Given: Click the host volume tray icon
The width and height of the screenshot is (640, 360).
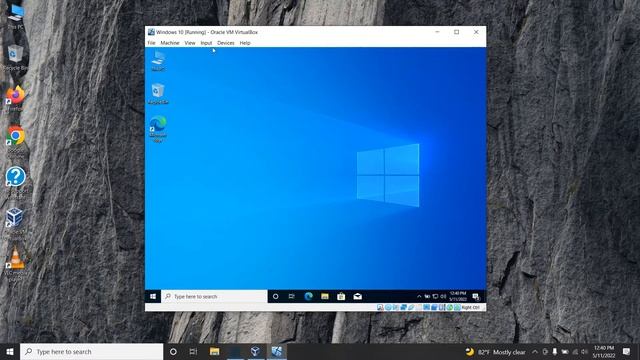Looking at the screenshot, I should point(584,351).
